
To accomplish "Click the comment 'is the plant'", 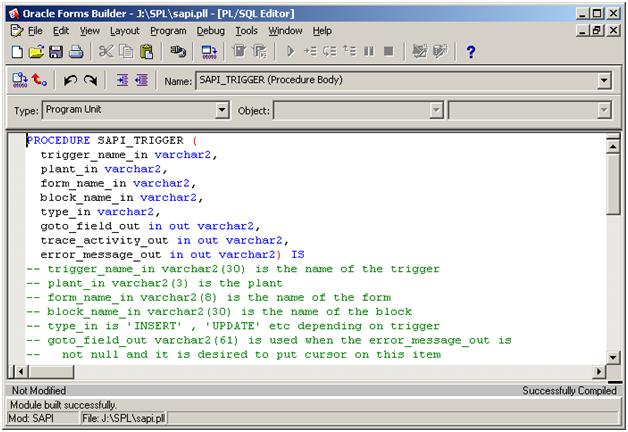I will [x=240, y=283].
